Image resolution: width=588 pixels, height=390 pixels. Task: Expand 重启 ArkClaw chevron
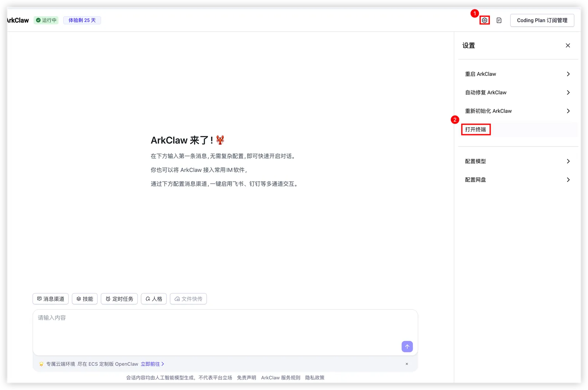pos(568,74)
